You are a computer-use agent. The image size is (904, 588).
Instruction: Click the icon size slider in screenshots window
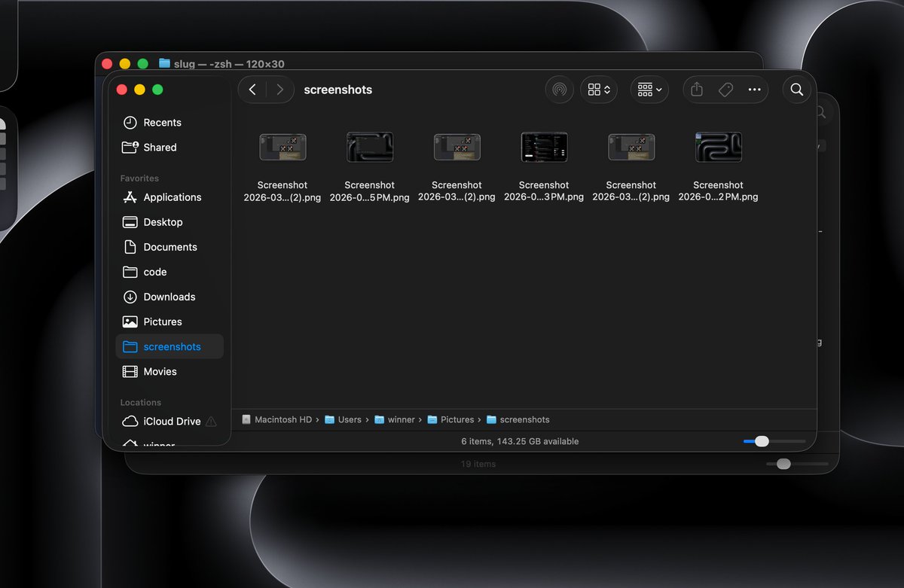[774, 441]
